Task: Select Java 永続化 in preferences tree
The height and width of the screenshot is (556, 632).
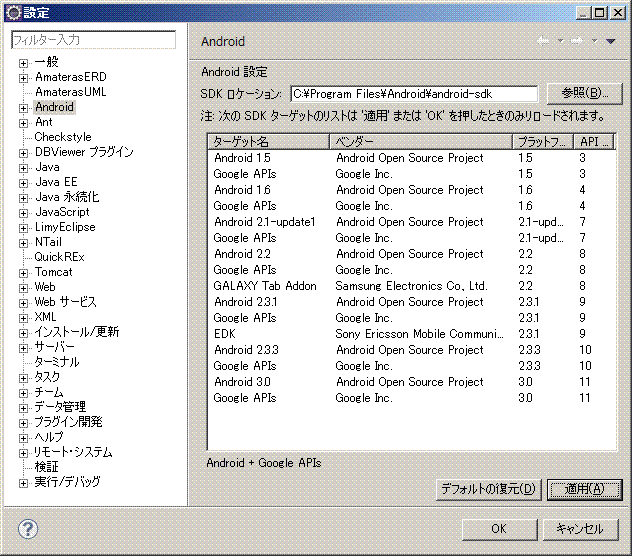Action: point(67,197)
